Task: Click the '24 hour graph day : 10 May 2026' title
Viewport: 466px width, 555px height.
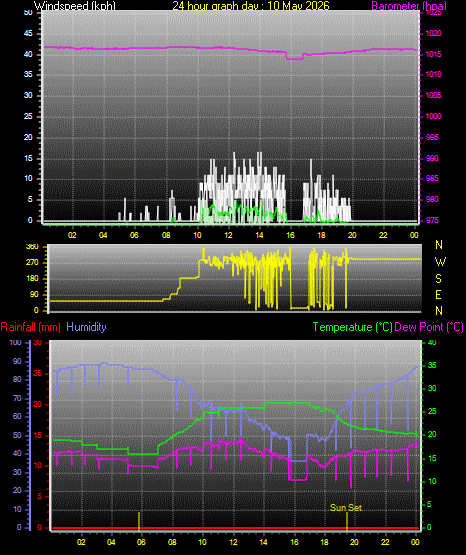Action: [251, 5]
